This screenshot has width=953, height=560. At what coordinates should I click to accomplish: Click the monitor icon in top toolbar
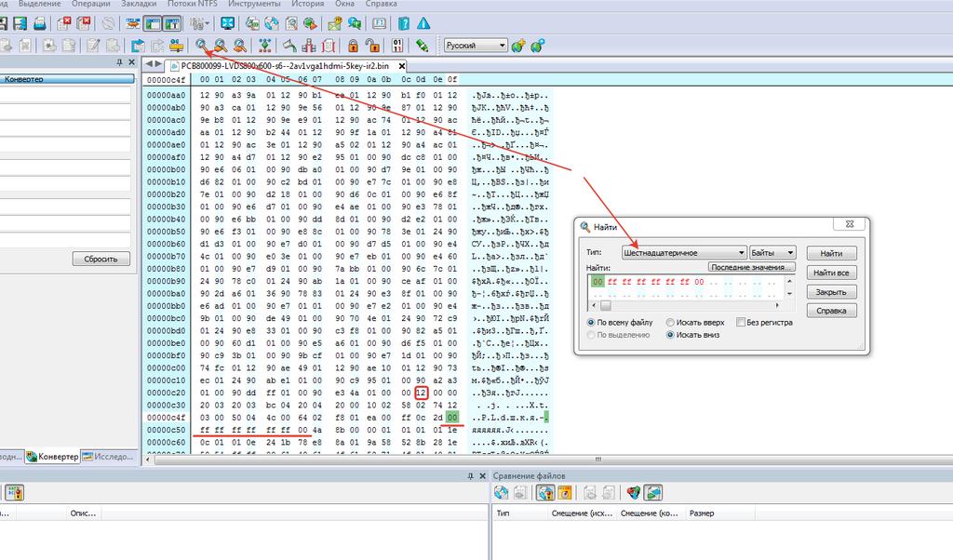227,23
